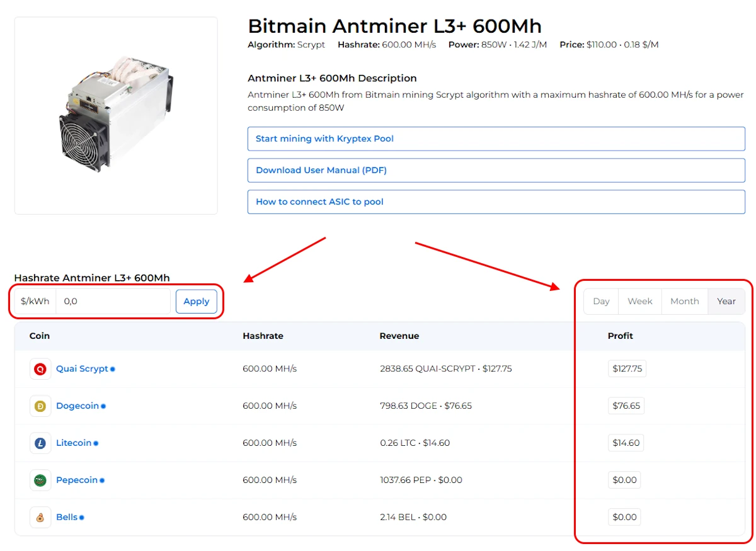This screenshot has height=551, width=756.
Task: Select the Month period tab
Action: click(684, 301)
